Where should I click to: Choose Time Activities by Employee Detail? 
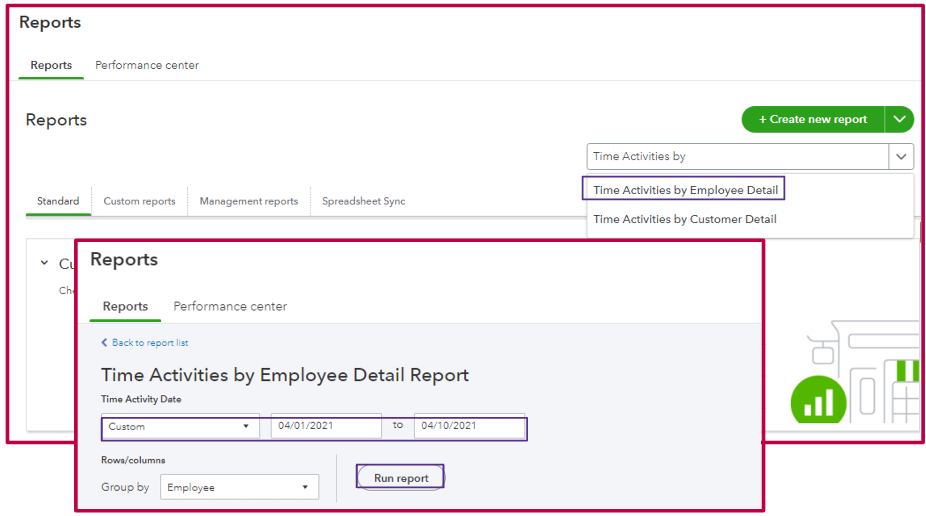[685, 190]
